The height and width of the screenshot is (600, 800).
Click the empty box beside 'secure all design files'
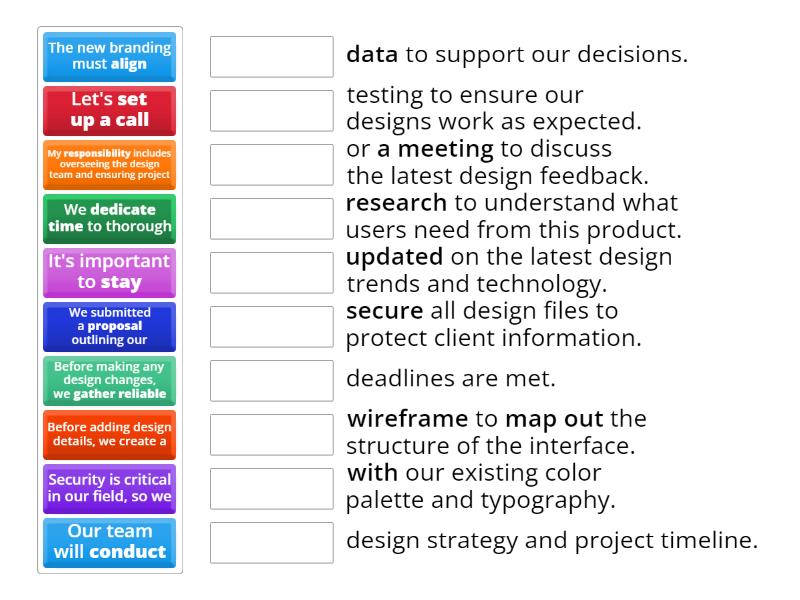[x=272, y=326]
